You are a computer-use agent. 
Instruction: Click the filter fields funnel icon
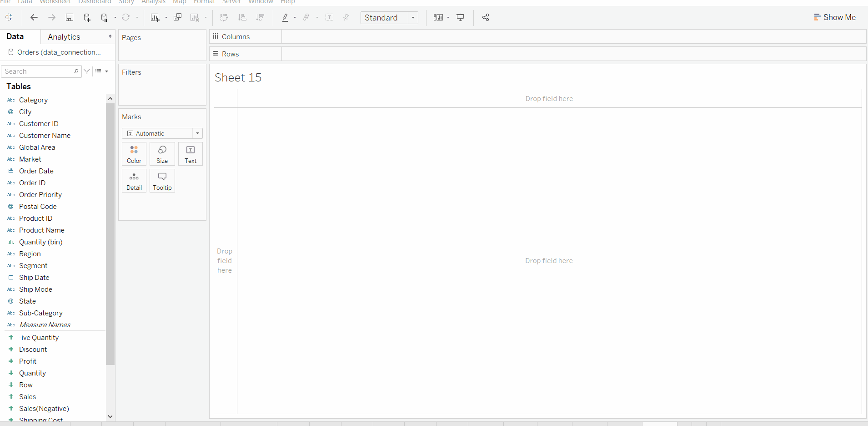pos(87,71)
